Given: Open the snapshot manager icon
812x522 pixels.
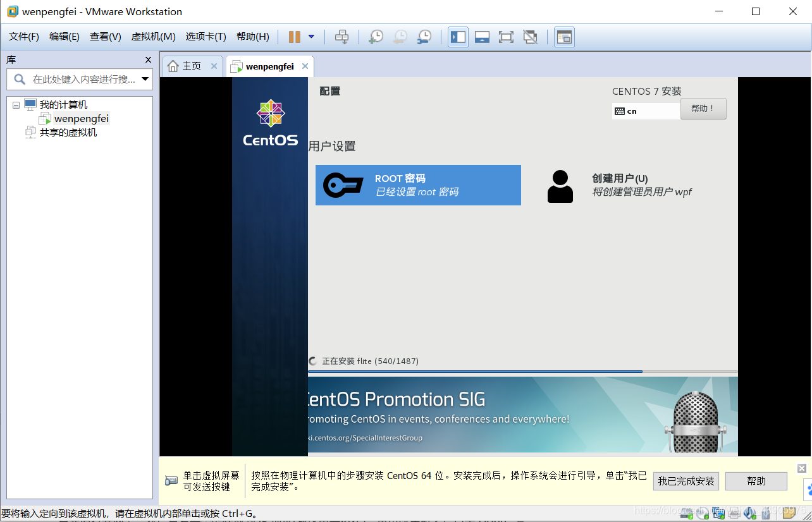Looking at the screenshot, I should 424,37.
